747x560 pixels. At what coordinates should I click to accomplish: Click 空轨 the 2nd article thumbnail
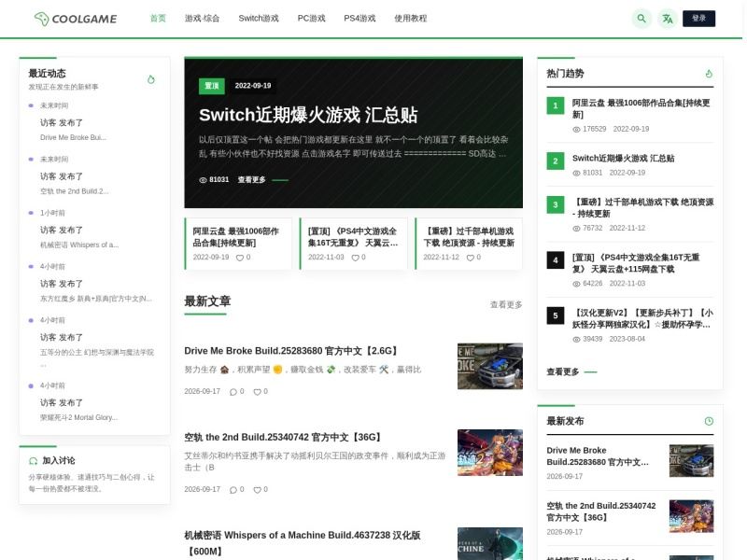coord(489,453)
